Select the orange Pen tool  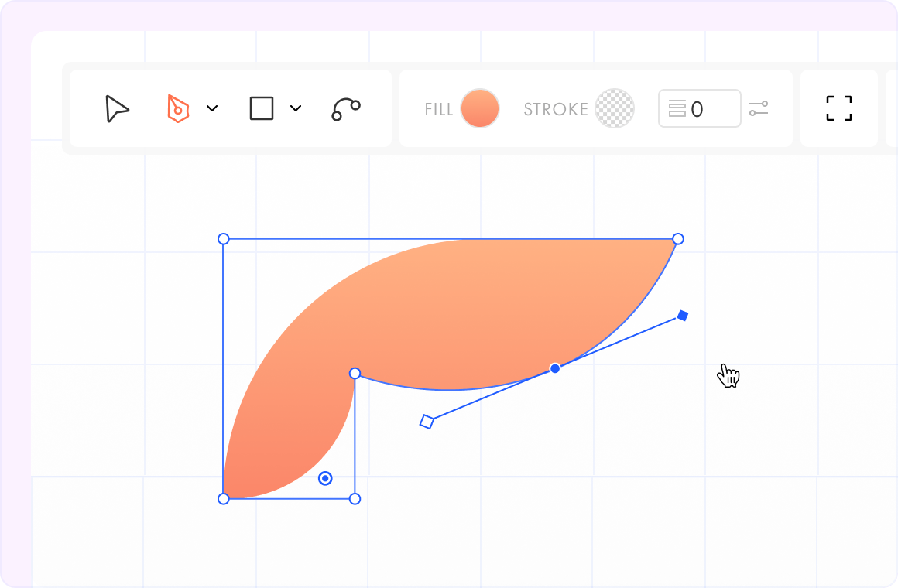click(177, 108)
